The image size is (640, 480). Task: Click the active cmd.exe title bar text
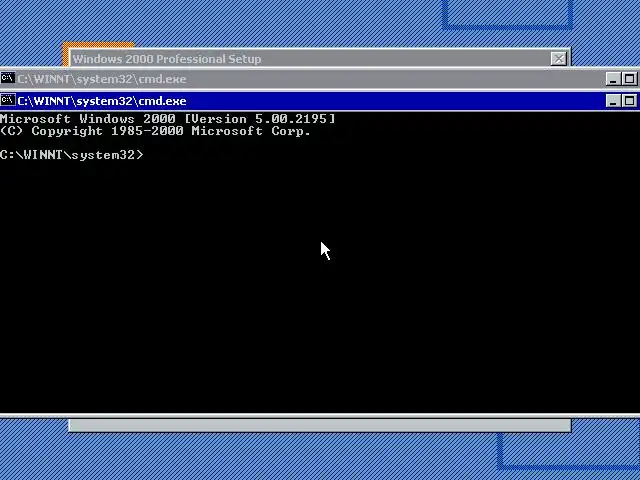pyautogui.click(x=102, y=101)
